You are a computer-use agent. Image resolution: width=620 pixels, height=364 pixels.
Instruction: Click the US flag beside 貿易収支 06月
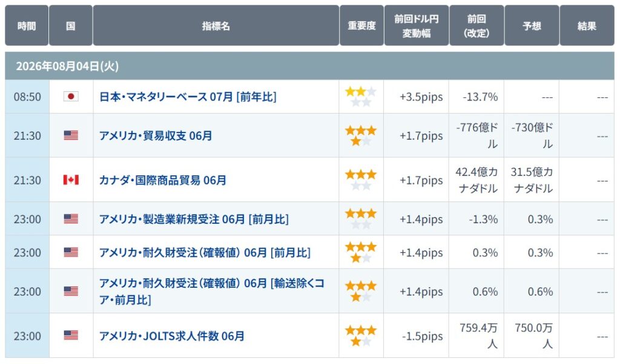[x=71, y=135]
